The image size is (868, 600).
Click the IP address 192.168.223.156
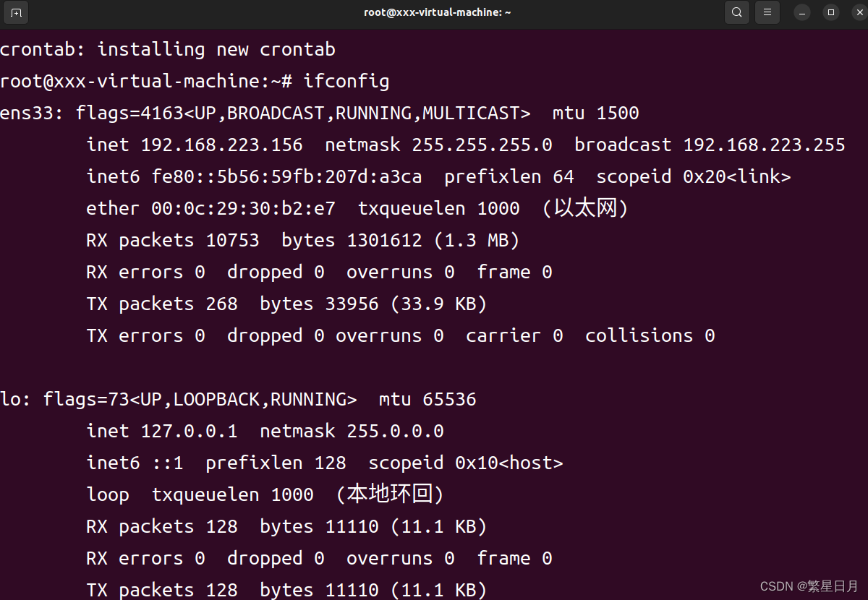[x=222, y=145]
